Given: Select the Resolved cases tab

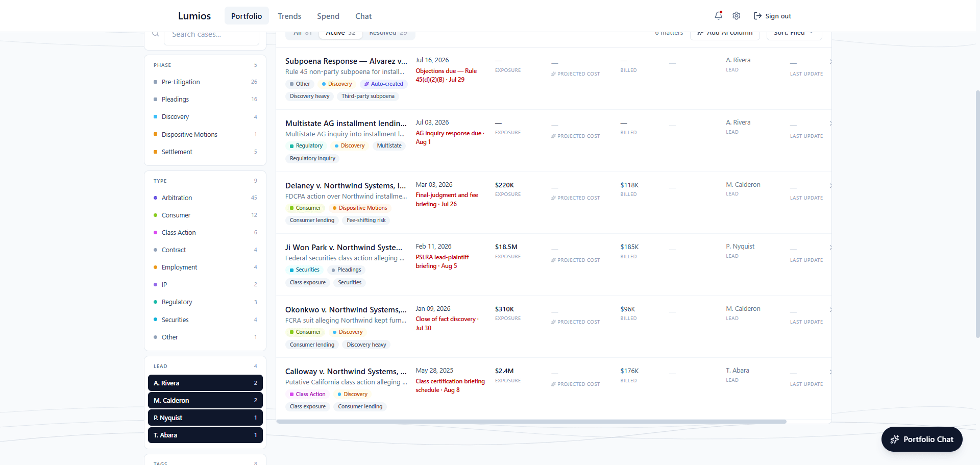Looking at the screenshot, I should [x=388, y=34].
